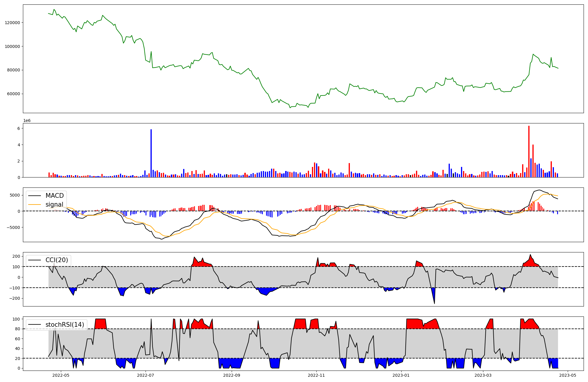
Task: Click the CCI(20) legend entry
Action: tap(56, 260)
